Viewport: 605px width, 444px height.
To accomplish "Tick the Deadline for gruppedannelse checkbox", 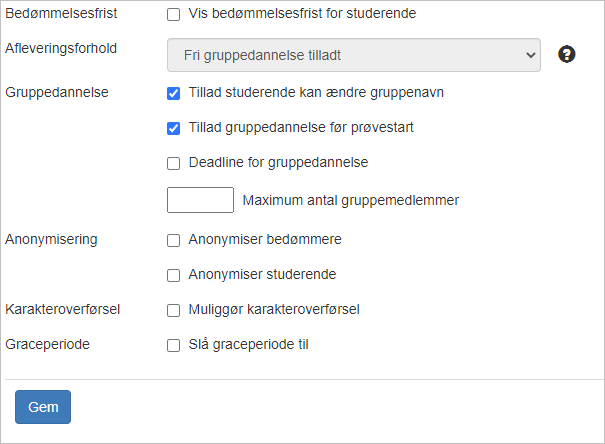I will pyautogui.click(x=173, y=163).
